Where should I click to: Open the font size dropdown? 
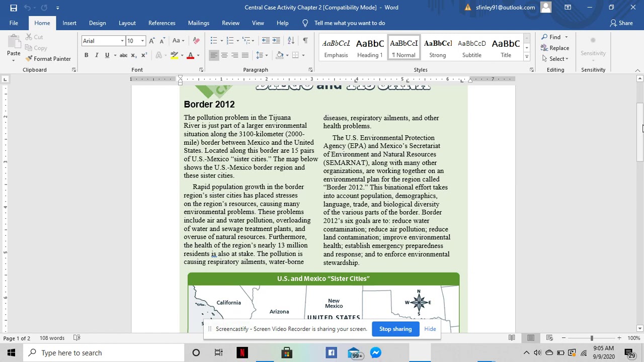tap(142, 41)
